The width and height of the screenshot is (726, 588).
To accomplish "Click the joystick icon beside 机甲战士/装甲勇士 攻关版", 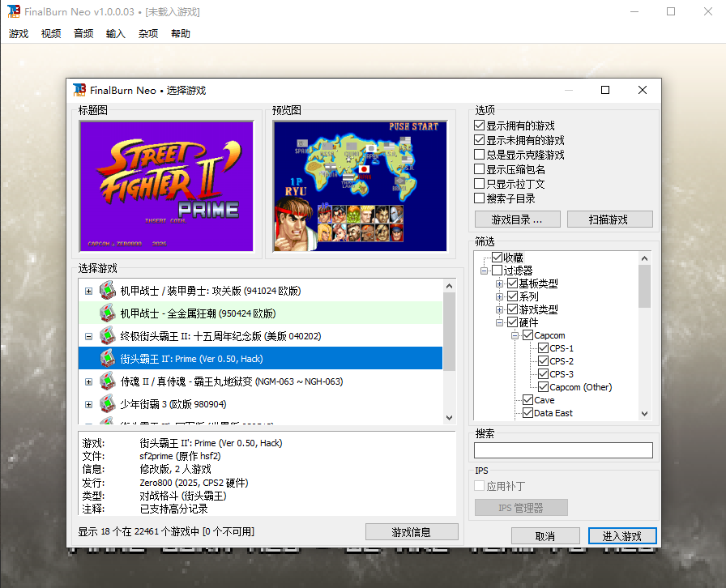I will click(x=107, y=290).
